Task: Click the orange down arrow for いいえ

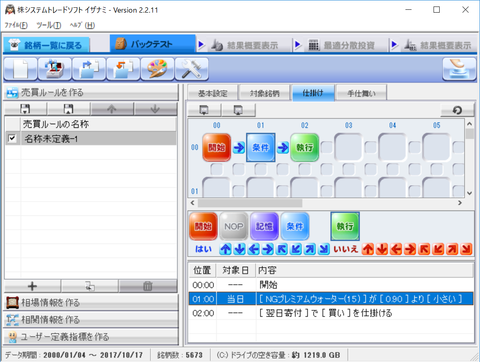Action: pyautogui.click(x=382, y=249)
